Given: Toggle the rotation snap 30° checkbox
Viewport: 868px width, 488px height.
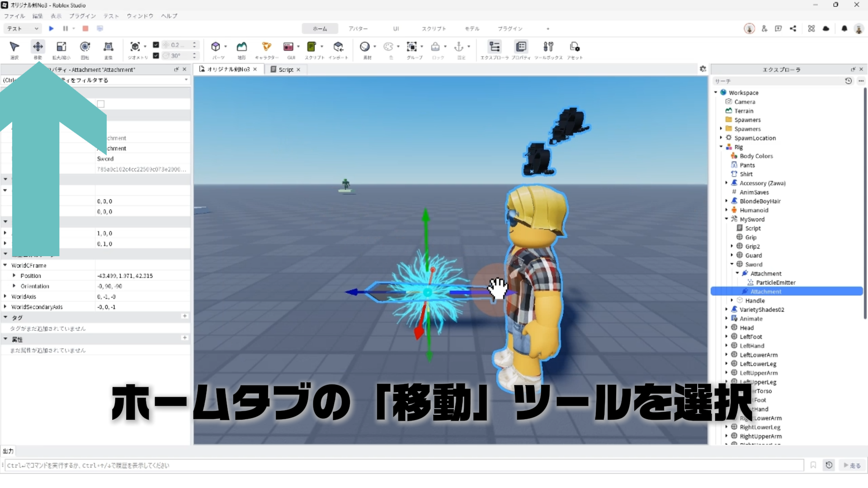Looking at the screenshot, I should [156, 56].
